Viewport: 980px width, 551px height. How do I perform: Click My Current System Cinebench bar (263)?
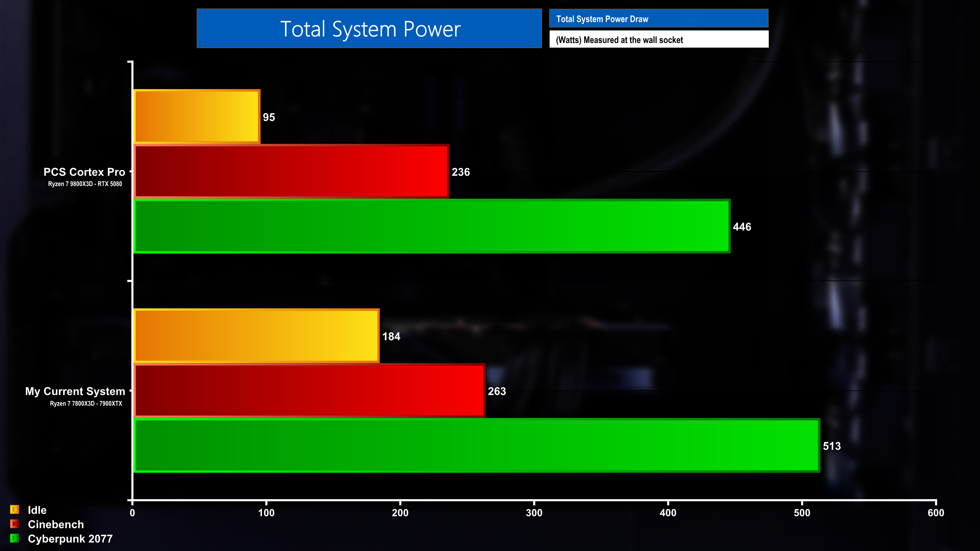[309, 391]
